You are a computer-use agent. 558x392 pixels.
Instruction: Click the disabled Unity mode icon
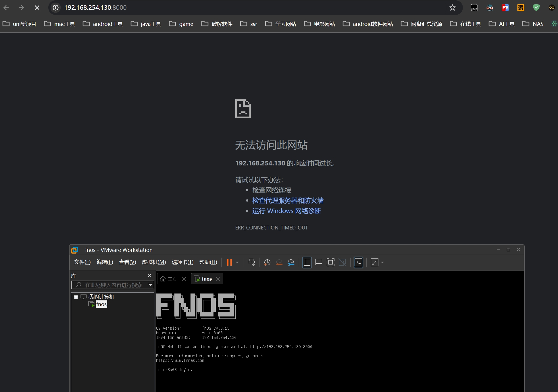tap(342, 262)
